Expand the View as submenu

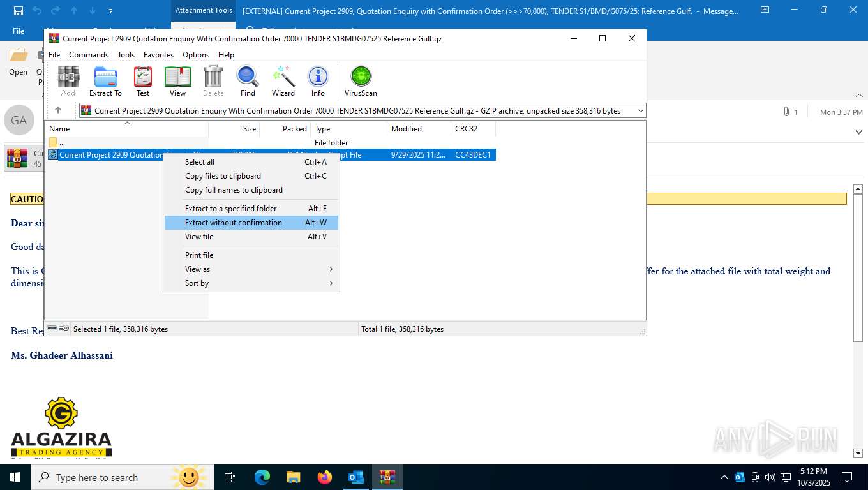251,269
